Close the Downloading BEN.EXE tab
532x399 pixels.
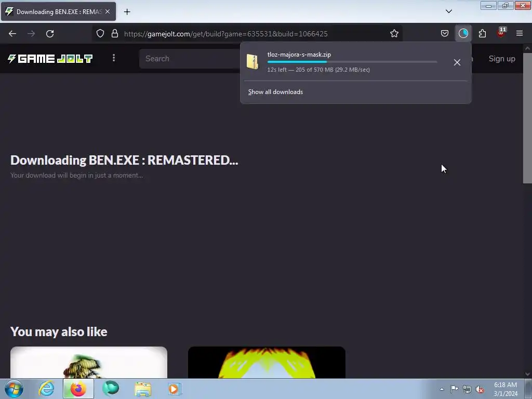tap(108, 11)
